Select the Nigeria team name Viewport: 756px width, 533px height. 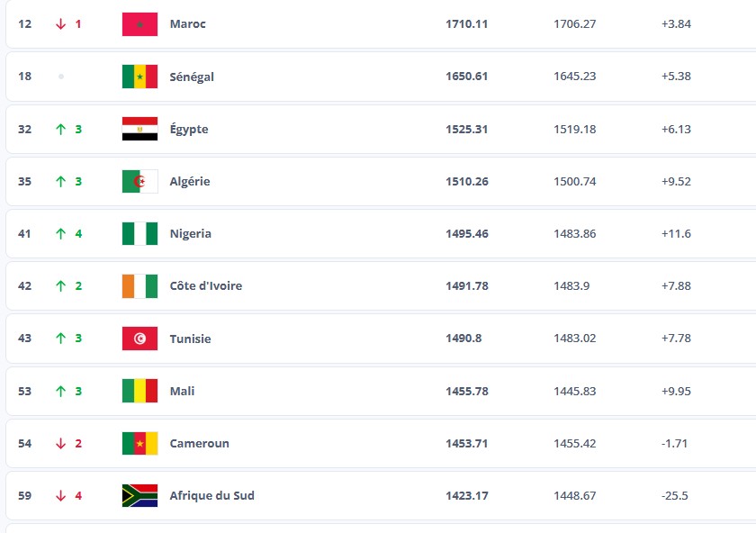click(x=191, y=234)
